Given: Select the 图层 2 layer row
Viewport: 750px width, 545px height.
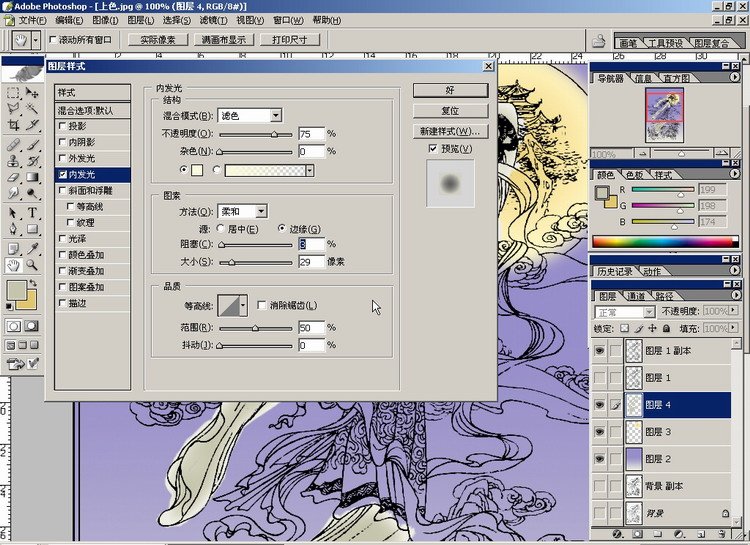Looking at the screenshot, I should point(661,459).
